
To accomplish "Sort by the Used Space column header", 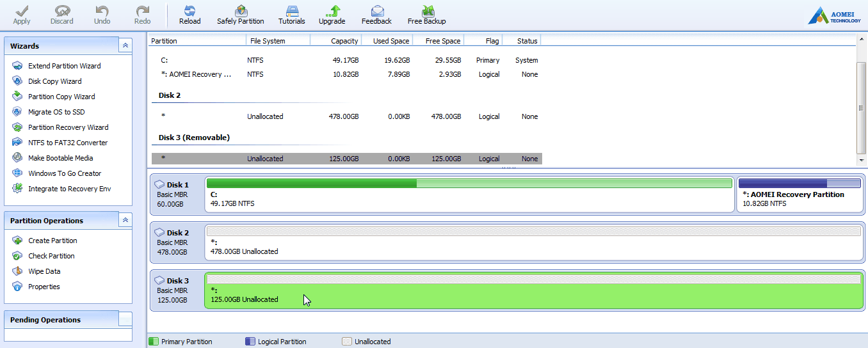I will [x=387, y=40].
